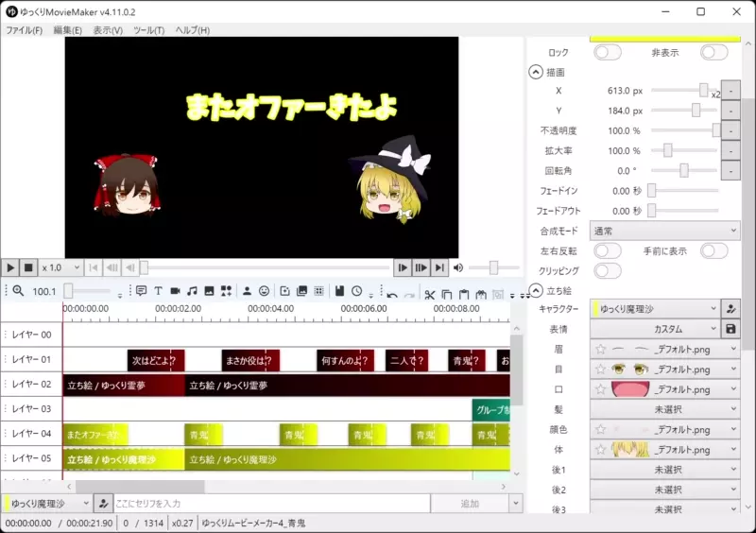This screenshot has width=756, height=533.
Task: Open the 表示(V) menu
Action: pyautogui.click(x=108, y=30)
